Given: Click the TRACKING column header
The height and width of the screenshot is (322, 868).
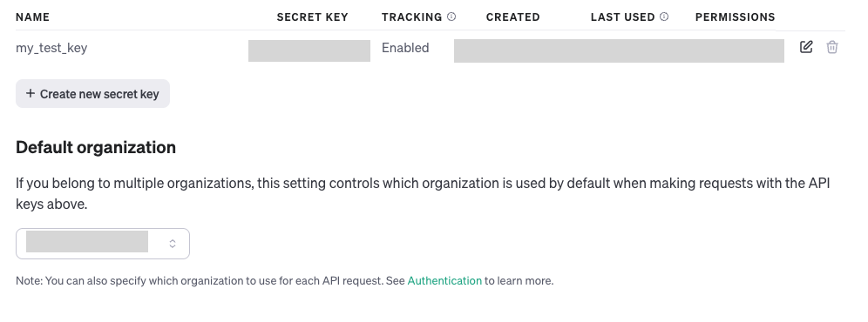Looking at the screenshot, I should click(412, 17).
